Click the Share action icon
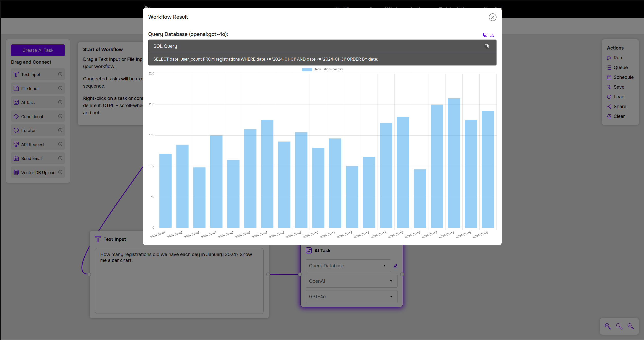644x340 pixels. coord(609,106)
